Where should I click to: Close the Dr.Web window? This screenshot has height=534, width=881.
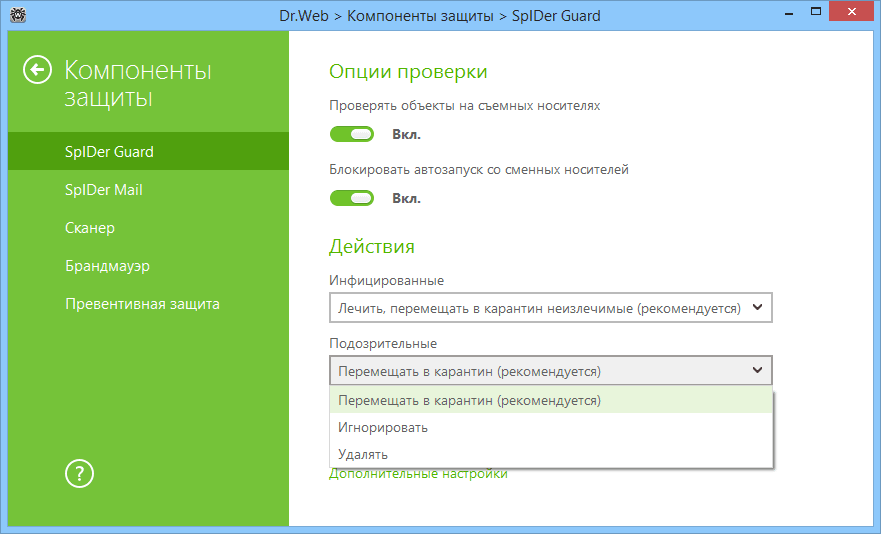tap(852, 12)
